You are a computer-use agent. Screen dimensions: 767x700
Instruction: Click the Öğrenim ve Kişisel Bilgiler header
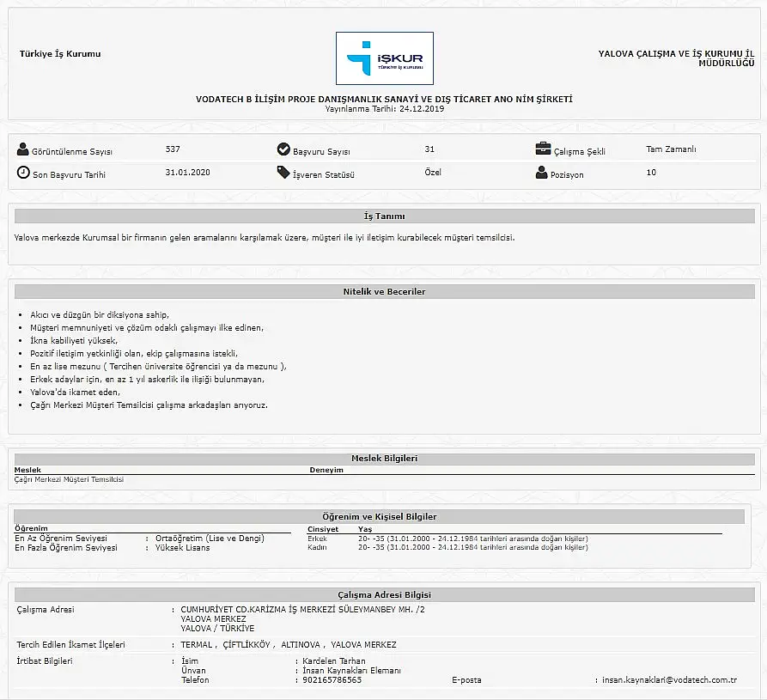click(380, 516)
